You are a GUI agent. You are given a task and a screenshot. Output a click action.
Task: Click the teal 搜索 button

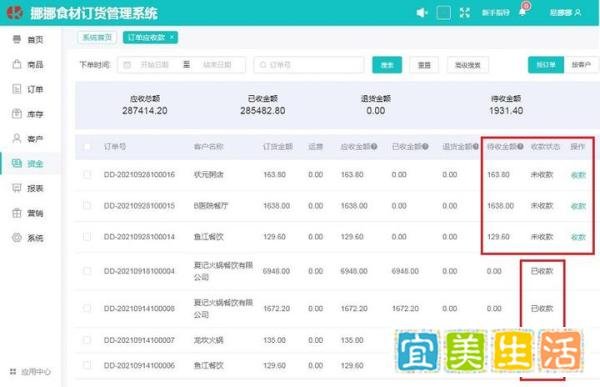(387, 65)
